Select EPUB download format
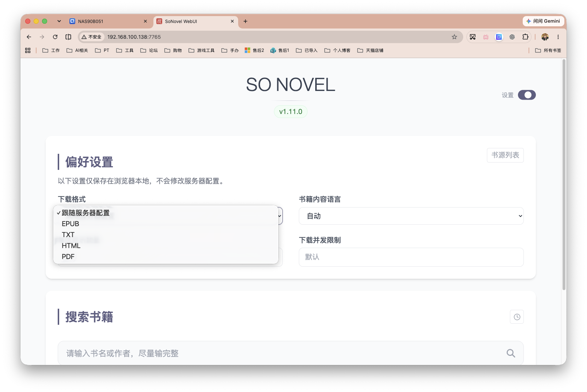 tap(166, 224)
